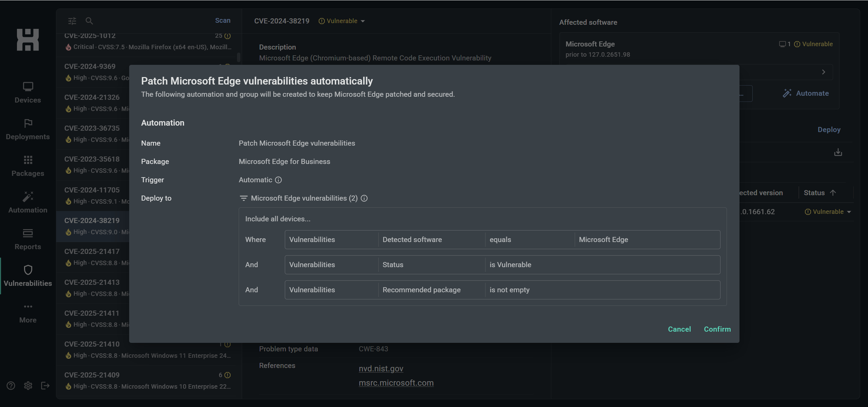Viewport: 868px width, 407px height.
Task: Click the download icon below Deploy
Action: tap(838, 152)
